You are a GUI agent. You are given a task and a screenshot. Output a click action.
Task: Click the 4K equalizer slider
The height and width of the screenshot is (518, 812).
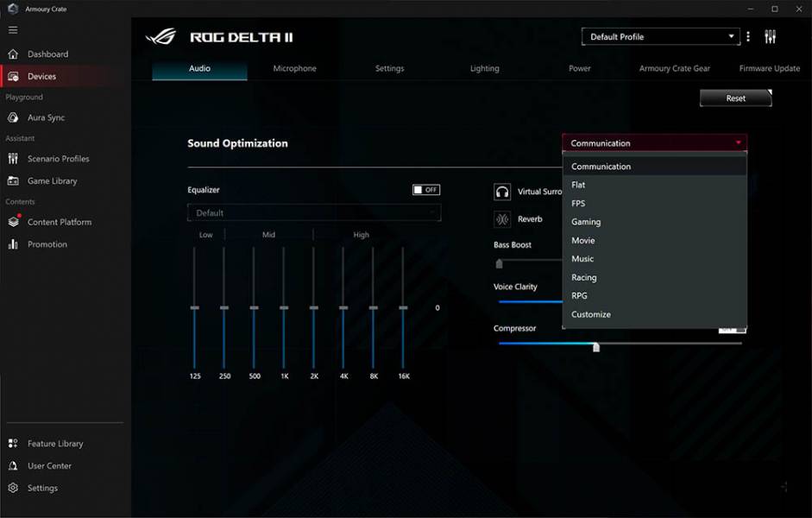(x=343, y=307)
